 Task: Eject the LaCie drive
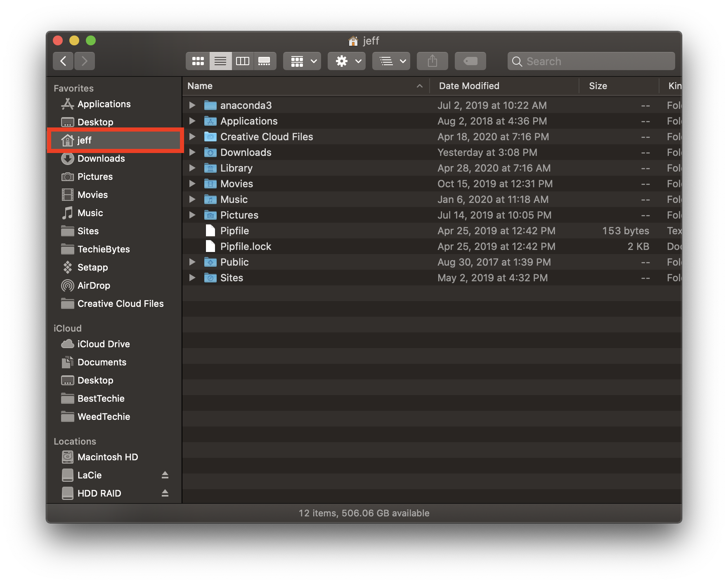pos(165,475)
